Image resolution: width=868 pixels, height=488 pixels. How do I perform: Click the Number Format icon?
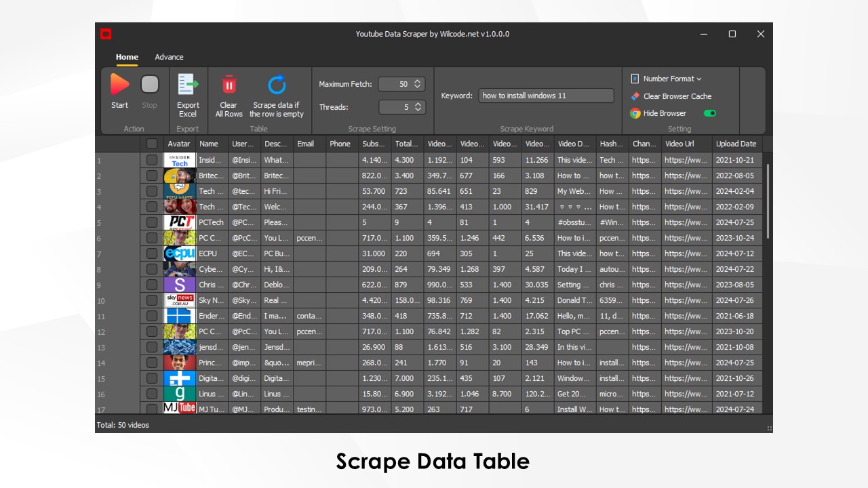[635, 79]
